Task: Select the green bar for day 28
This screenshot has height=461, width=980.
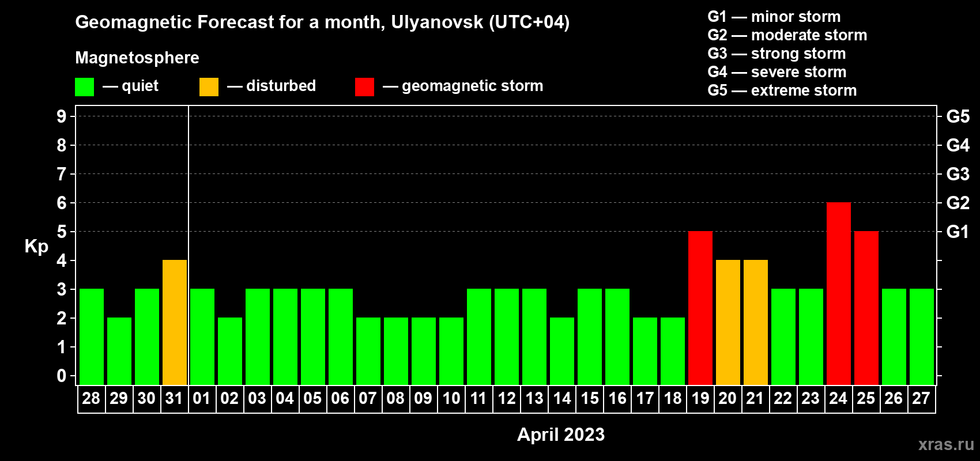Action: pyautogui.click(x=92, y=337)
